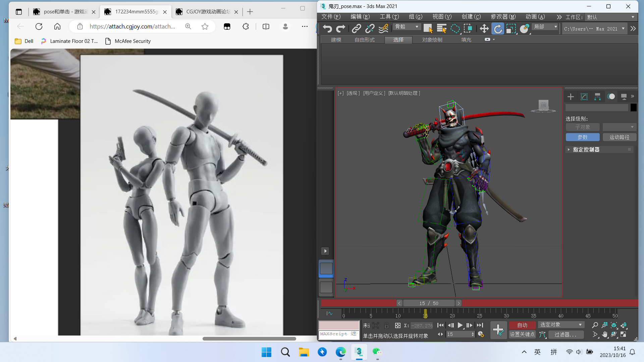Switch to the 建模 ribbon tab
This screenshot has height=362, width=644.
tap(336, 40)
